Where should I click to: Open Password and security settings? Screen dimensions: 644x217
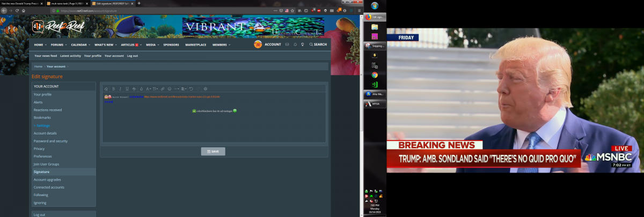coord(50,141)
